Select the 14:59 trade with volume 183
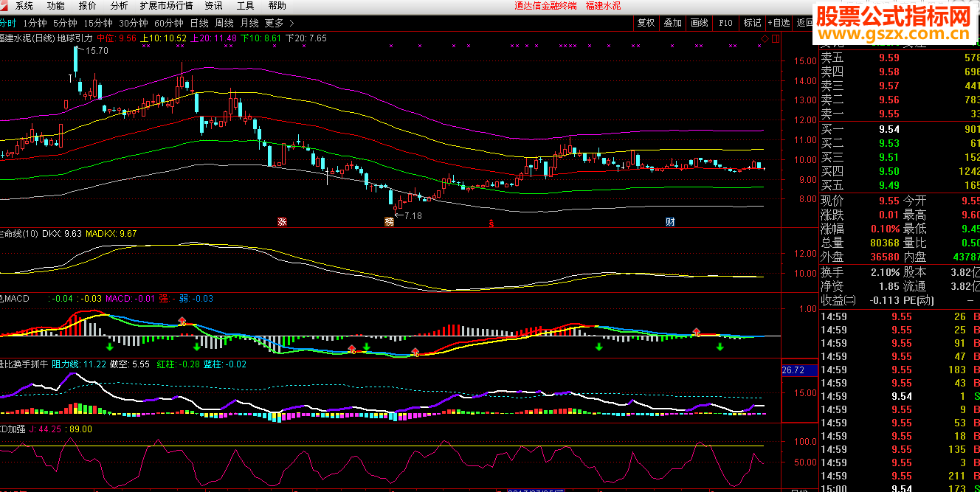 (900, 370)
